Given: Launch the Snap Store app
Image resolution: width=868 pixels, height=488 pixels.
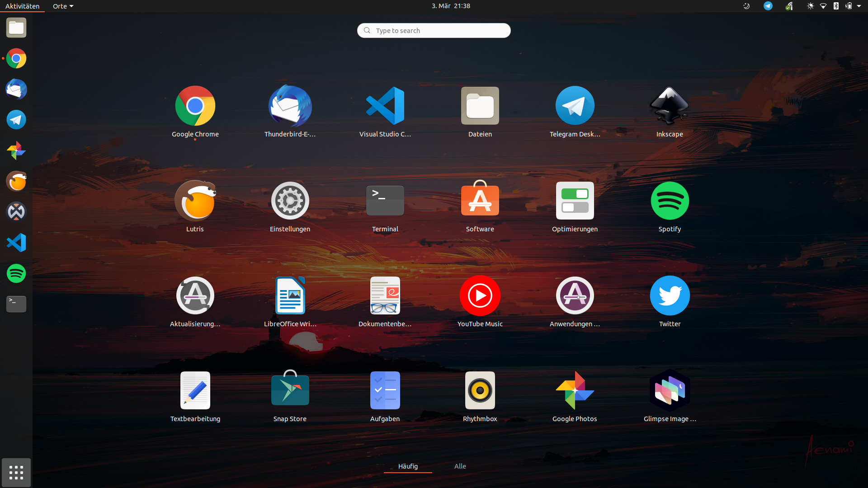Looking at the screenshot, I should click(290, 389).
